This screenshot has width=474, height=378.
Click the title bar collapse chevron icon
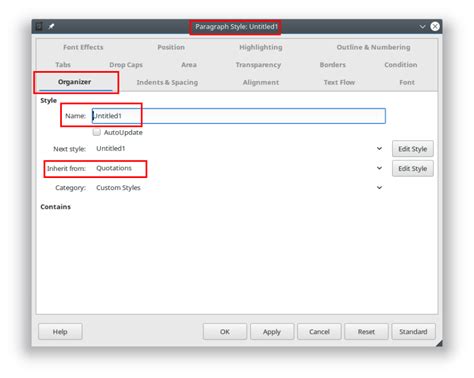pyautogui.click(x=422, y=27)
